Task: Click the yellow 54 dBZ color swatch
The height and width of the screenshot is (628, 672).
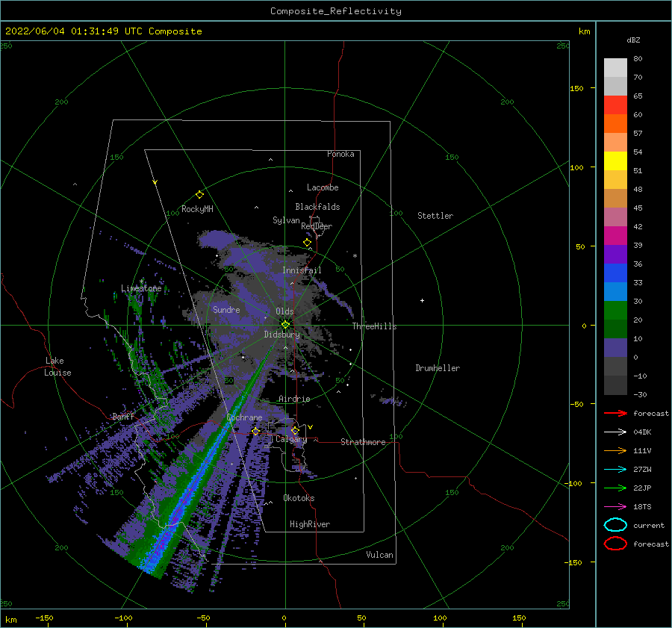Action: (615, 161)
